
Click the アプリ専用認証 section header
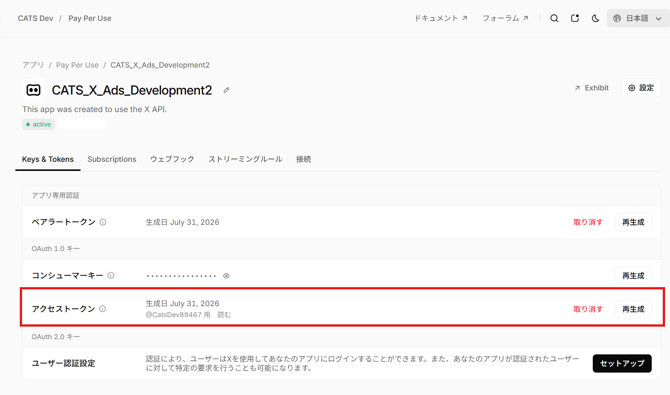56,196
